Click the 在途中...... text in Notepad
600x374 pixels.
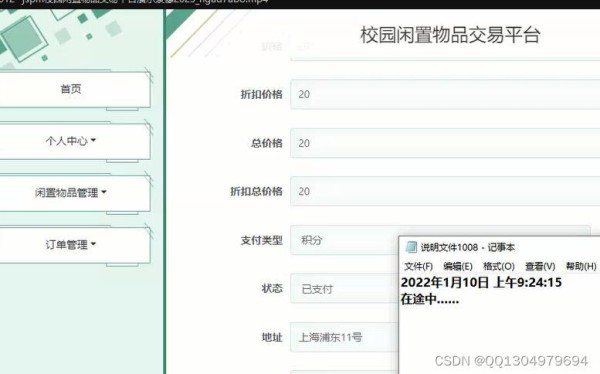[x=430, y=299]
